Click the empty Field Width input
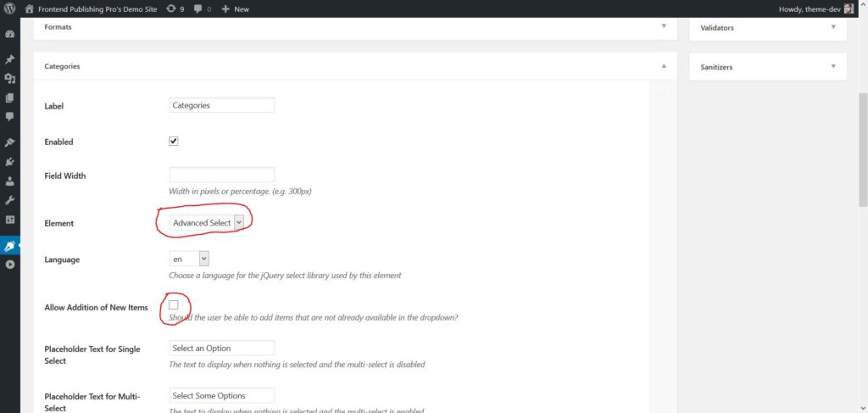 [x=222, y=175]
